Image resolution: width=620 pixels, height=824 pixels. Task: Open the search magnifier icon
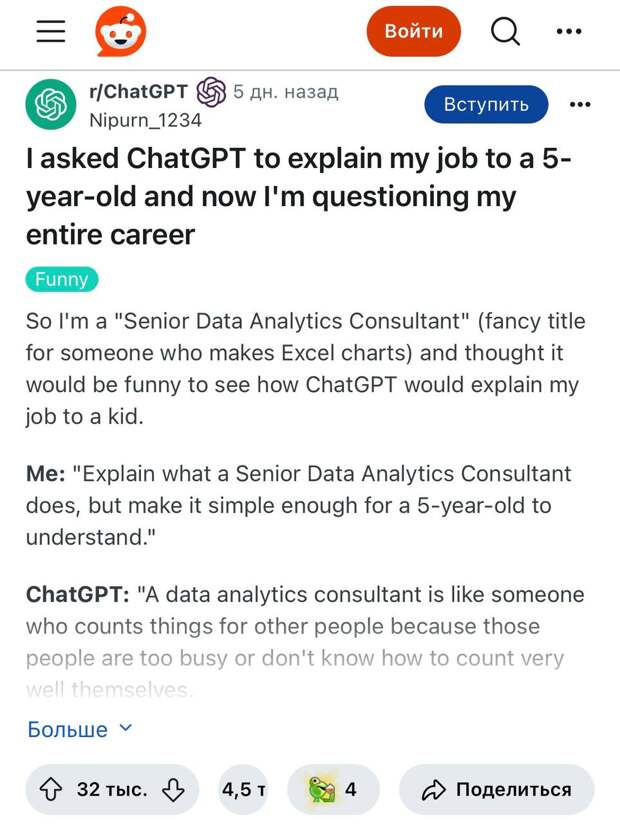pos(505,32)
